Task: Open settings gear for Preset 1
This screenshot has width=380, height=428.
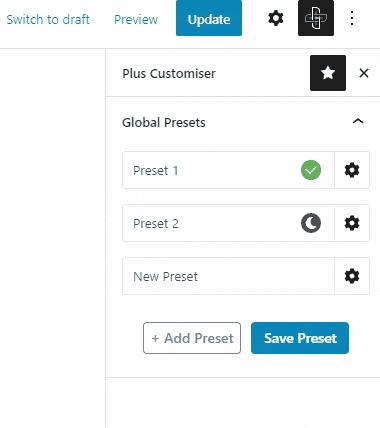Action: 352,170
